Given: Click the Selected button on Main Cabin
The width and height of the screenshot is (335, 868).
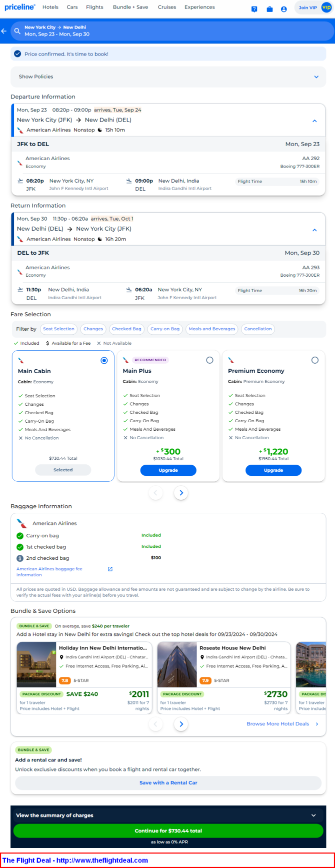Looking at the screenshot, I should (x=63, y=470).
